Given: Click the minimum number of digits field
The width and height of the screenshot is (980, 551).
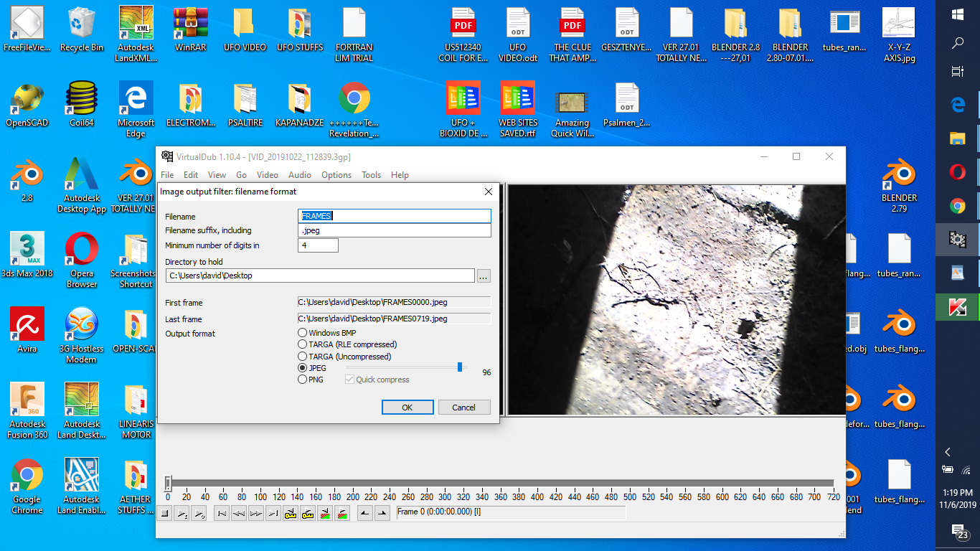Looking at the screenshot, I should (x=318, y=245).
